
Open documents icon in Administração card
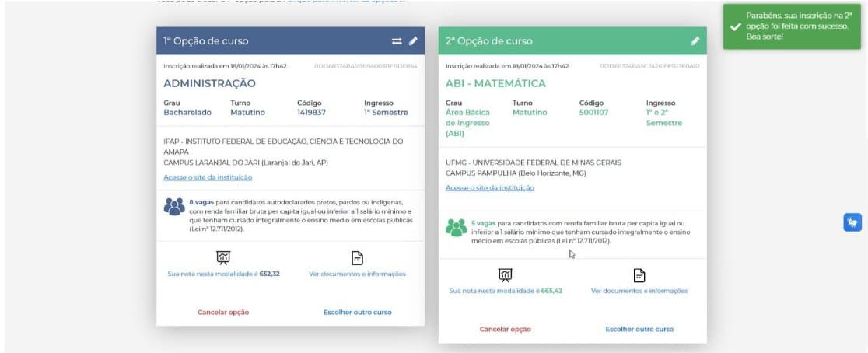[x=358, y=258]
